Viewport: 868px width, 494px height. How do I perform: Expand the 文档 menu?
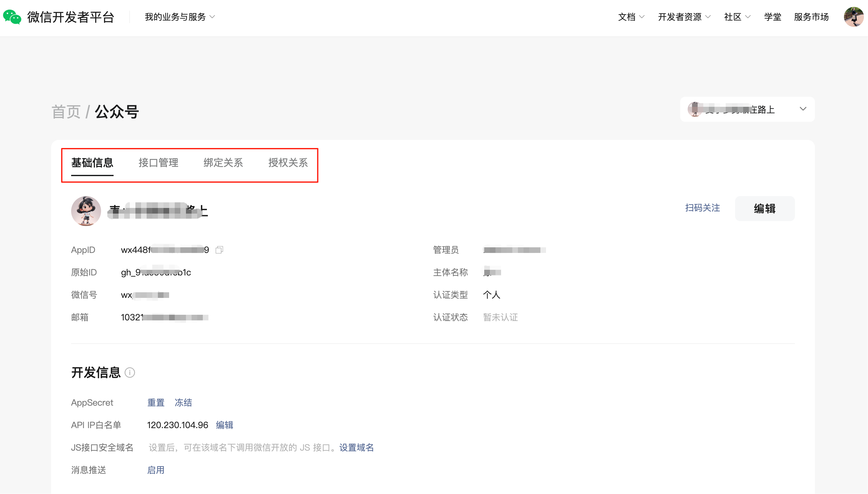tap(631, 17)
